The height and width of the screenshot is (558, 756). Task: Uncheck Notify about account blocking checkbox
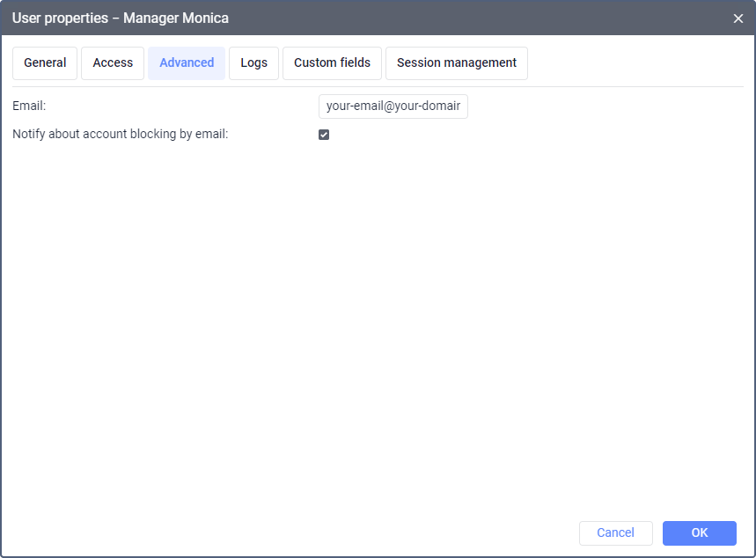(x=324, y=135)
